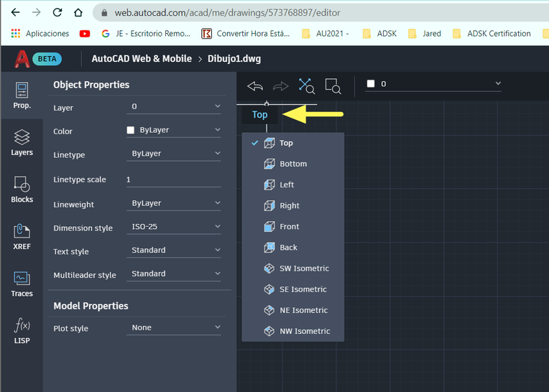Image resolution: width=549 pixels, height=392 pixels.
Task: Open the Convertir Hora Está bookmark
Action: pos(246,34)
